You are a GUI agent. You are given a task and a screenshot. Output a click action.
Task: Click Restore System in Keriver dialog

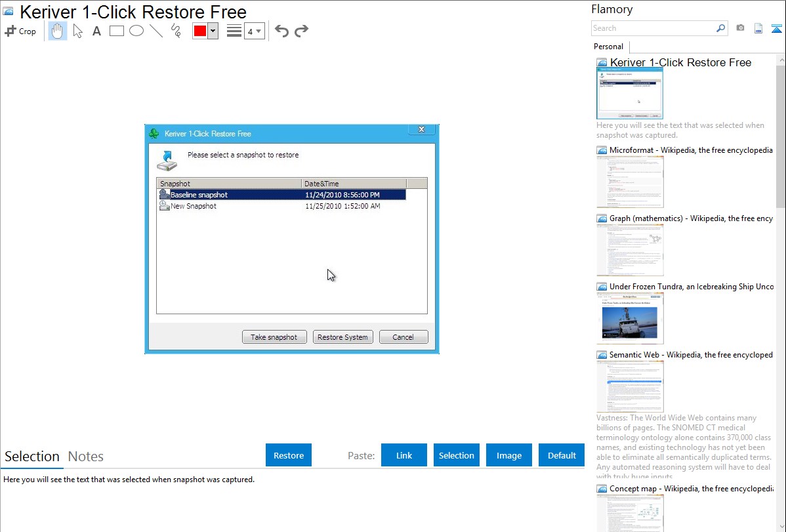click(342, 337)
